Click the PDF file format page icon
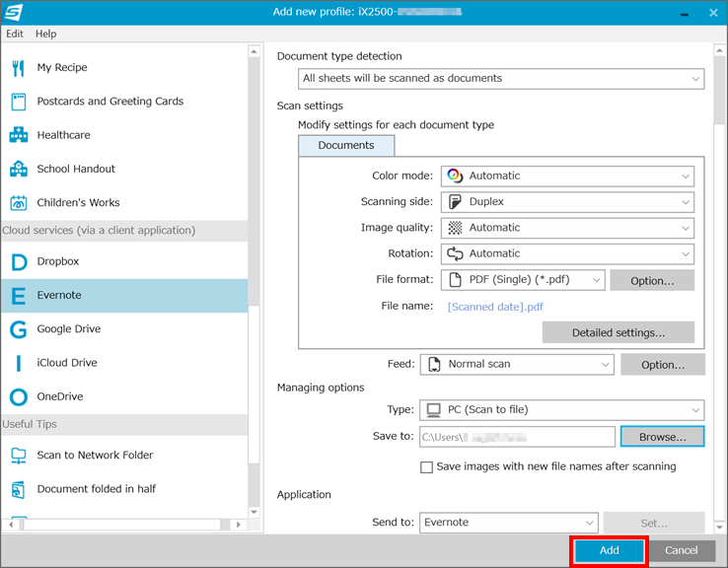 point(456,280)
